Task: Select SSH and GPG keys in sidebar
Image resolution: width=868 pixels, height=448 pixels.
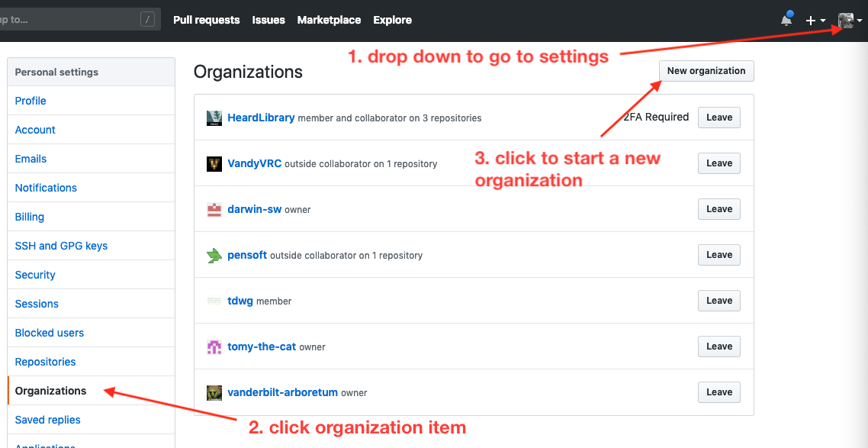Action: point(92,245)
